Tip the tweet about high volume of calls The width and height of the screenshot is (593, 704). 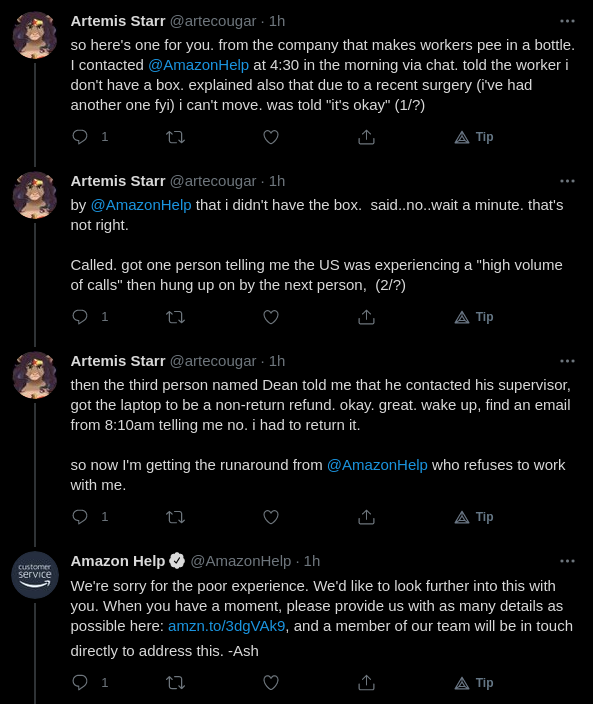coord(474,317)
